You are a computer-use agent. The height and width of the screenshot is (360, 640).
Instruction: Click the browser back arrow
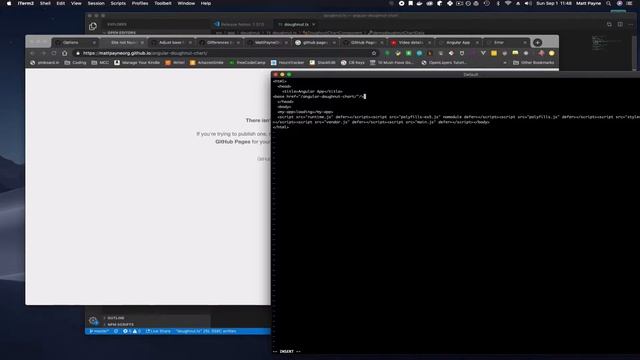(x=32, y=53)
